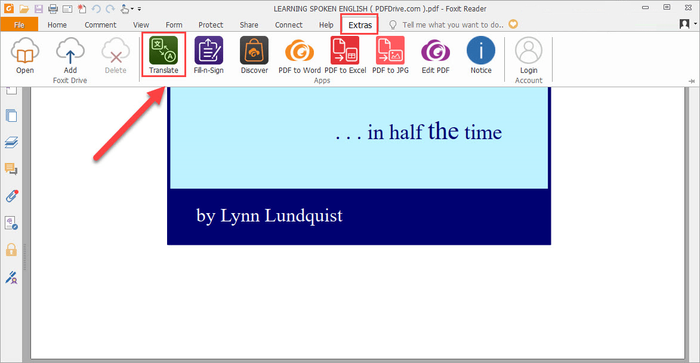Open the Attachments paperclip panel
This screenshot has width=700, height=363.
pos(11,196)
